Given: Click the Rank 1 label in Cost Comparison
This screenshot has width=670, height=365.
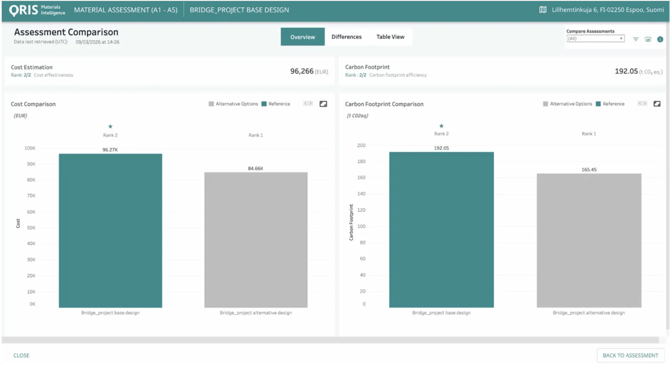Looking at the screenshot, I should tap(256, 135).
